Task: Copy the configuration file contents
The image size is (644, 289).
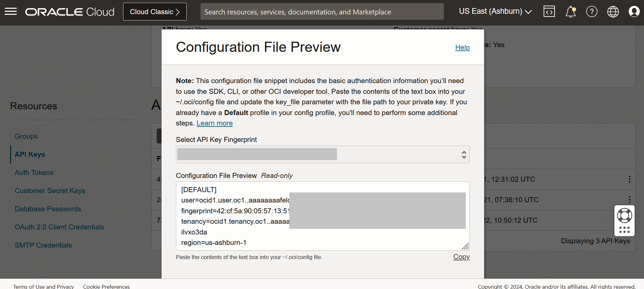Action: click(x=461, y=257)
